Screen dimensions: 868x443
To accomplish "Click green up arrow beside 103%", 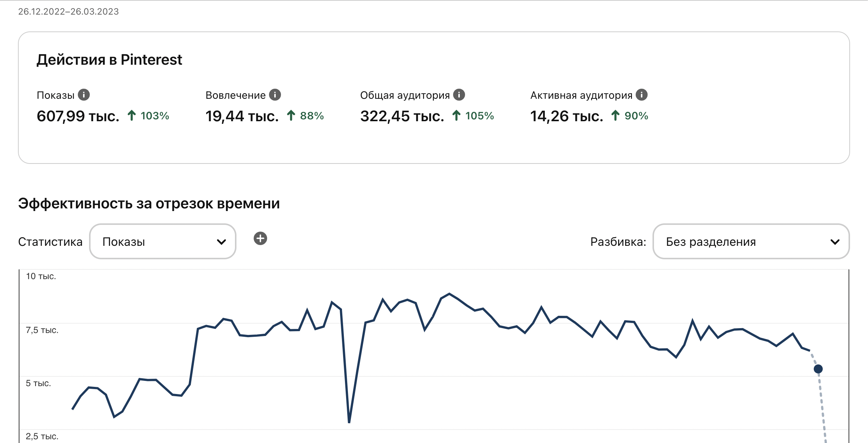I will pyautogui.click(x=132, y=116).
